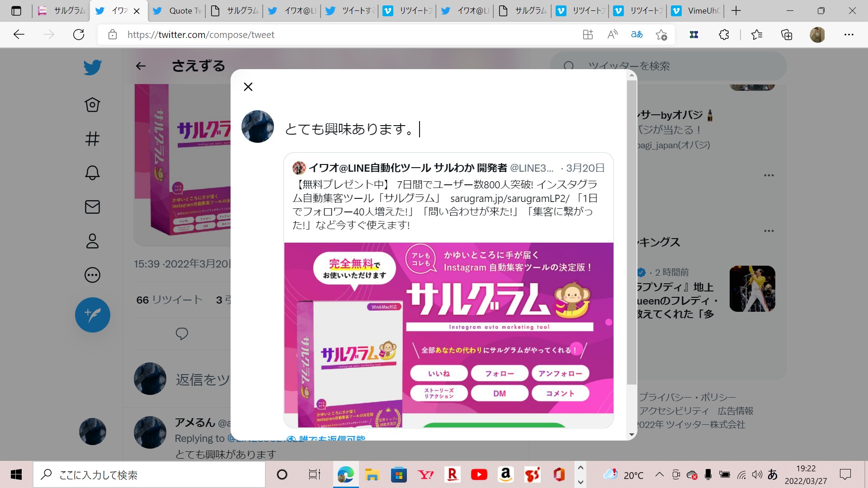Open a new browser tab
Screen dimensions: 868x488
[736, 11]
